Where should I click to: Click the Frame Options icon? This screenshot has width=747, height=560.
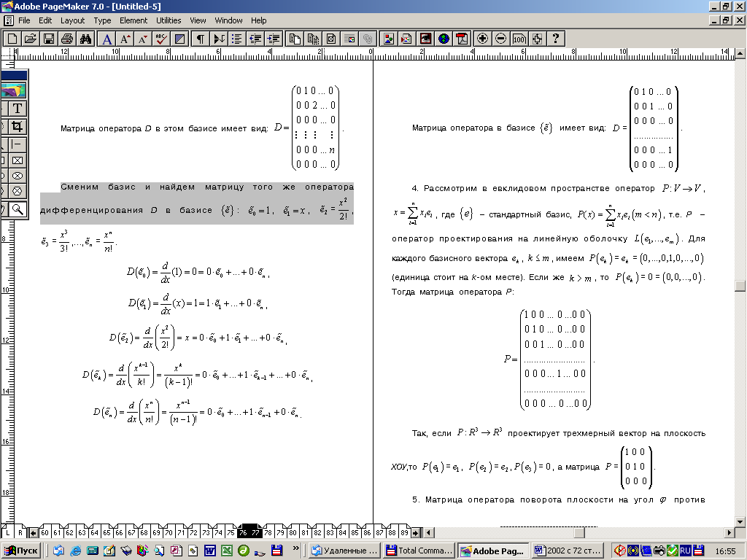(x=331, y=39)
